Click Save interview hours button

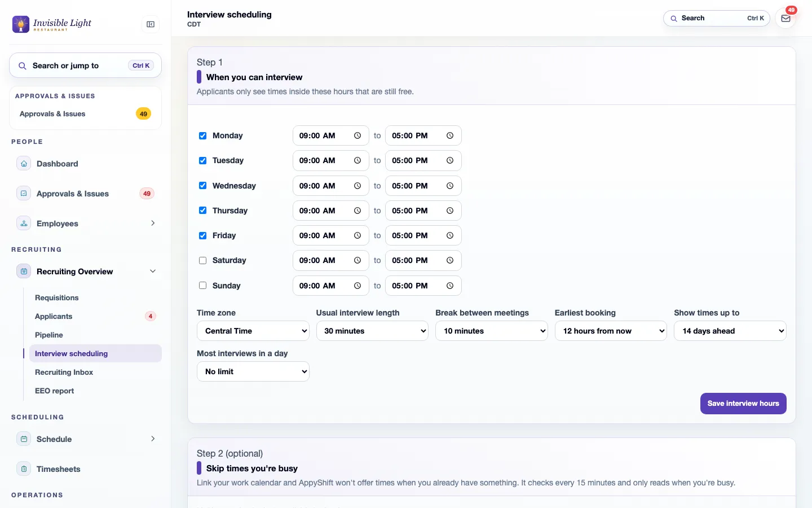pos(743,404)
